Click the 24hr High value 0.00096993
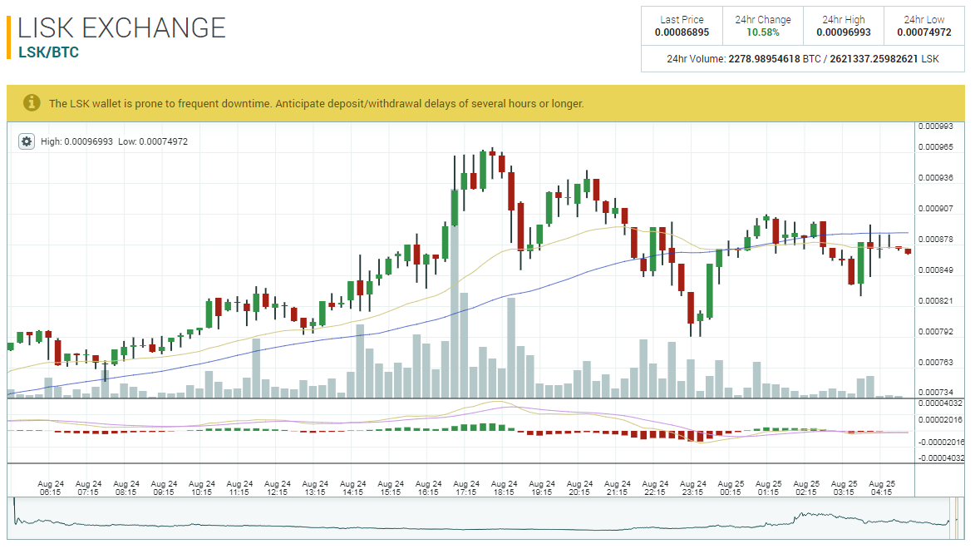 pyautogui.click(x=843, y=32)
